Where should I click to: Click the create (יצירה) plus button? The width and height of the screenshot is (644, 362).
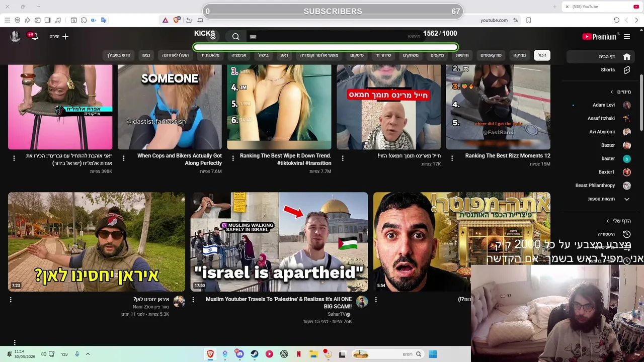coord(59,36)
